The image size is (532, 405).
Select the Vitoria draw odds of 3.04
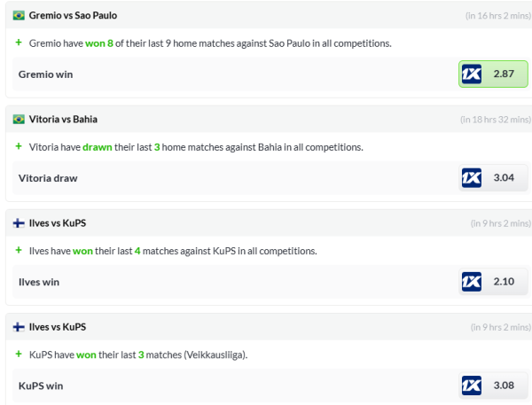click(504, 177)
